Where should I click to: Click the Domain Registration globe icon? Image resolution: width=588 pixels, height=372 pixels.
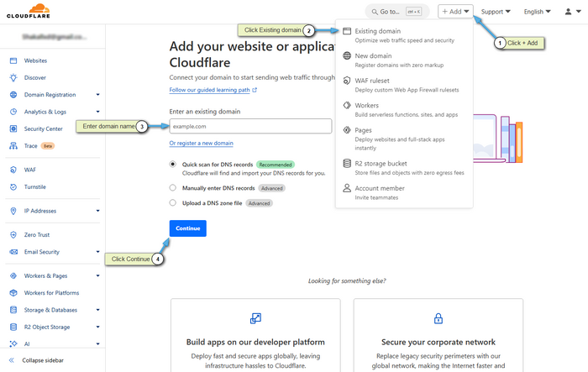click(13, 95)
